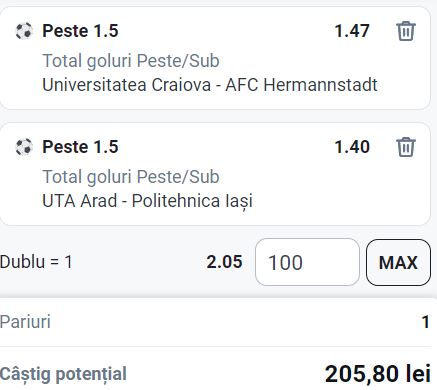Click the combined odds 2.05
Screen dimensions: 437x390
(x=224, y=262)
